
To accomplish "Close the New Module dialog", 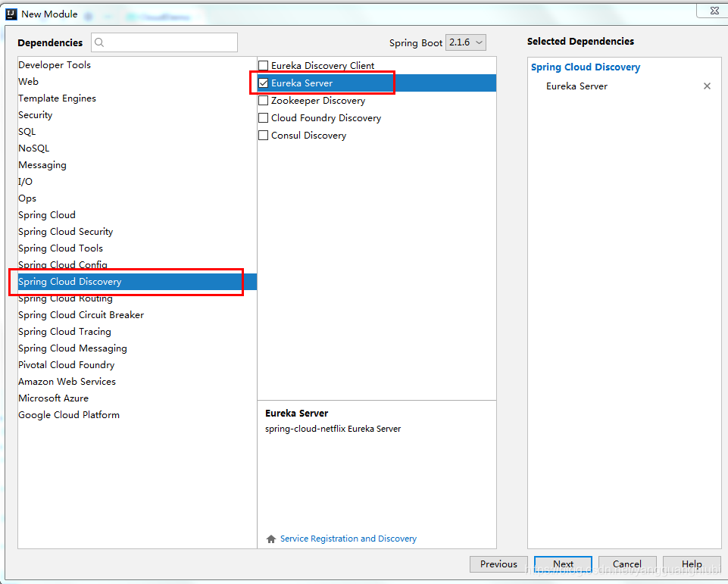I will tap(714, 10).
